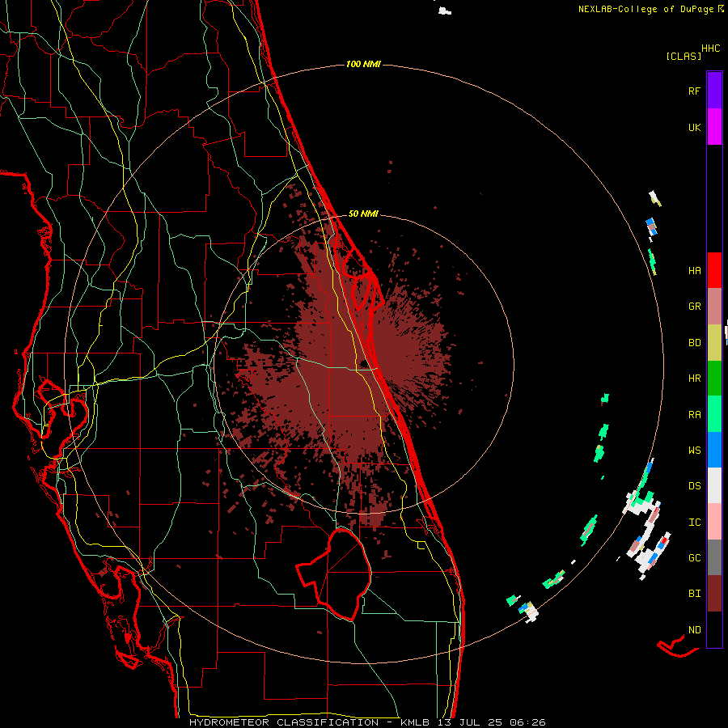728x728 pixels.
Task: Click the "[CLAS]" units label
Action: tap(684, 56)
